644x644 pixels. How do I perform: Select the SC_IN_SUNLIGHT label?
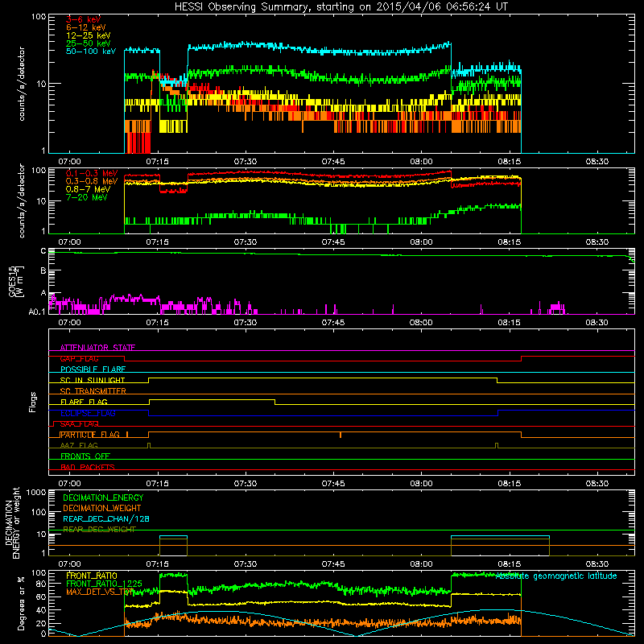click(93, 380)
